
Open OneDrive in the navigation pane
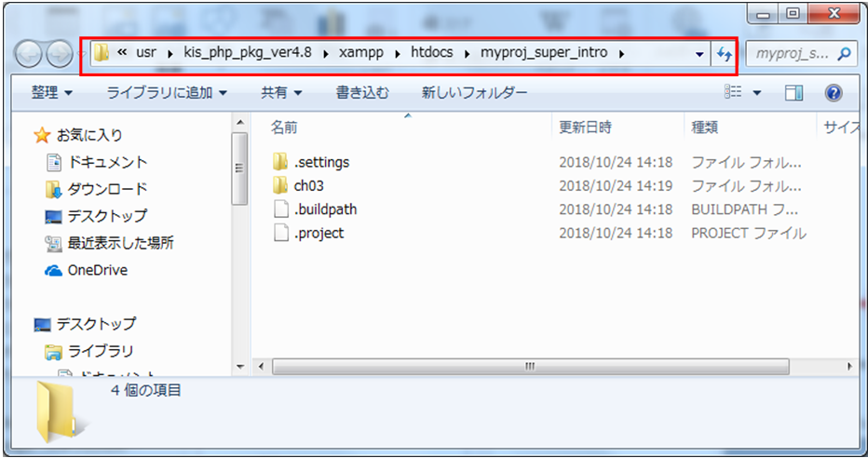click(97, 270)
